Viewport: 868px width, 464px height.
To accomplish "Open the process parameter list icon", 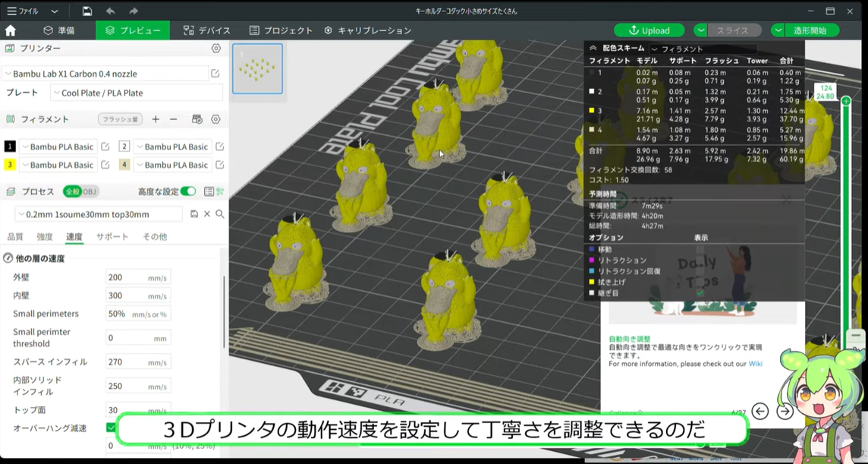I will coord(209,191).
